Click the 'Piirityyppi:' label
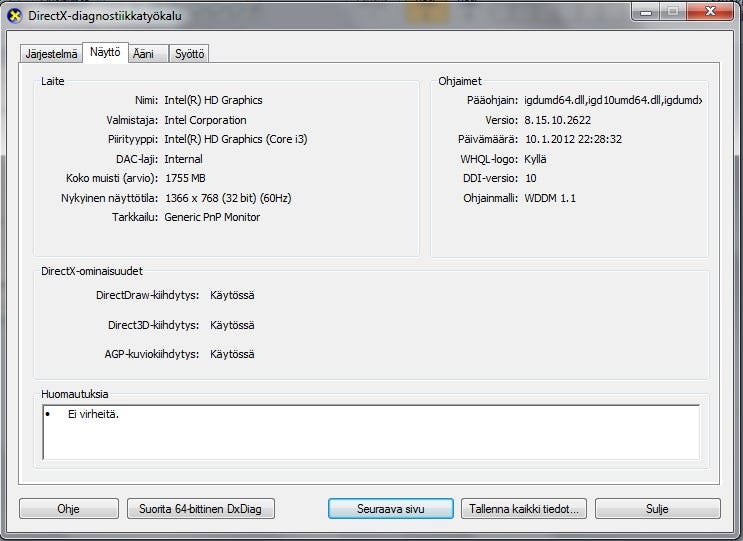 (133, 139)
